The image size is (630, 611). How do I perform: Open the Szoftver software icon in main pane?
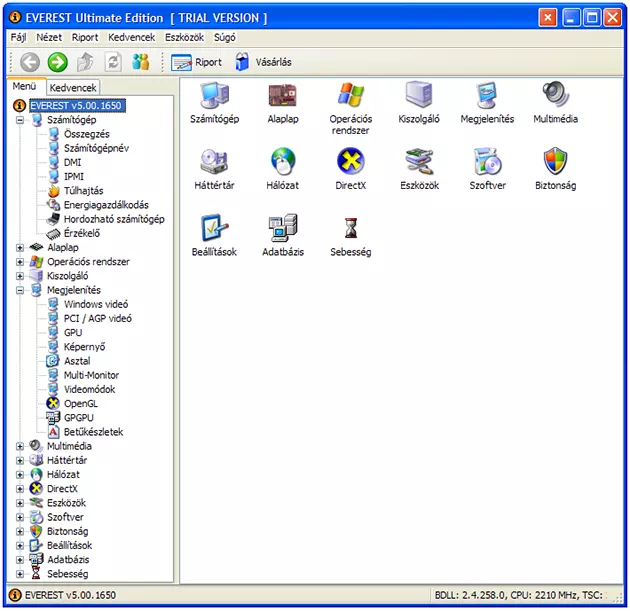(x=487, y=161)
